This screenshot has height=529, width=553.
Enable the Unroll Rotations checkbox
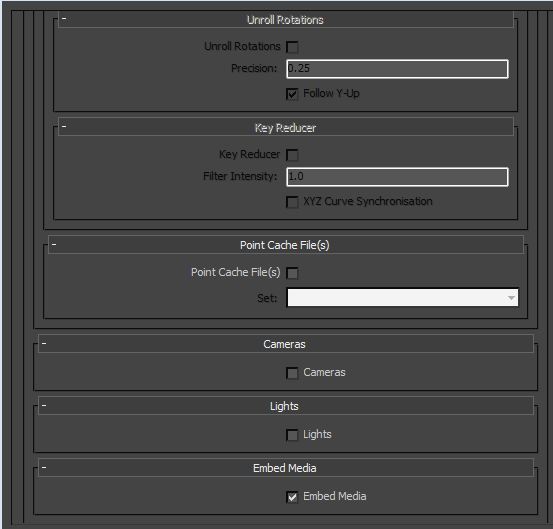tap(292, 47)
